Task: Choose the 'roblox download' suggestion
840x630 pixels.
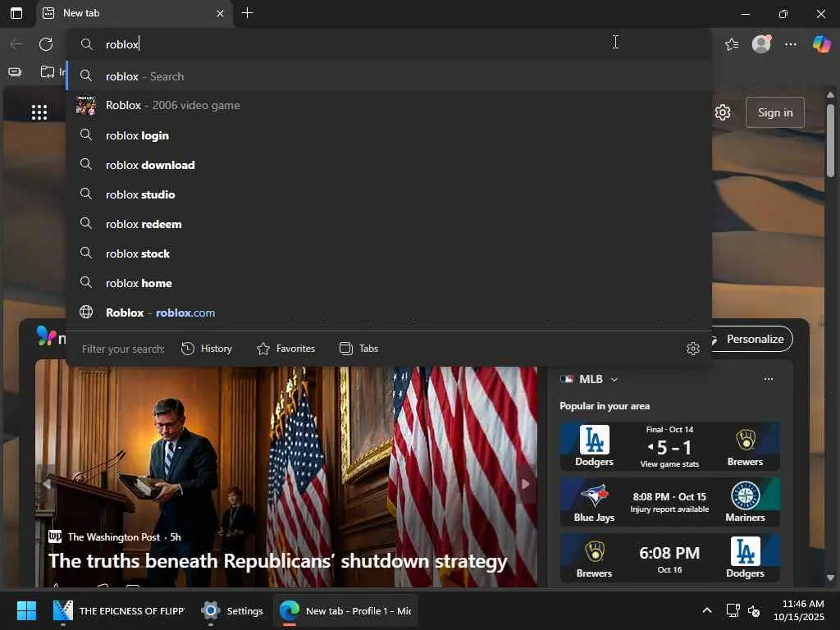Action: coord(390,164)
